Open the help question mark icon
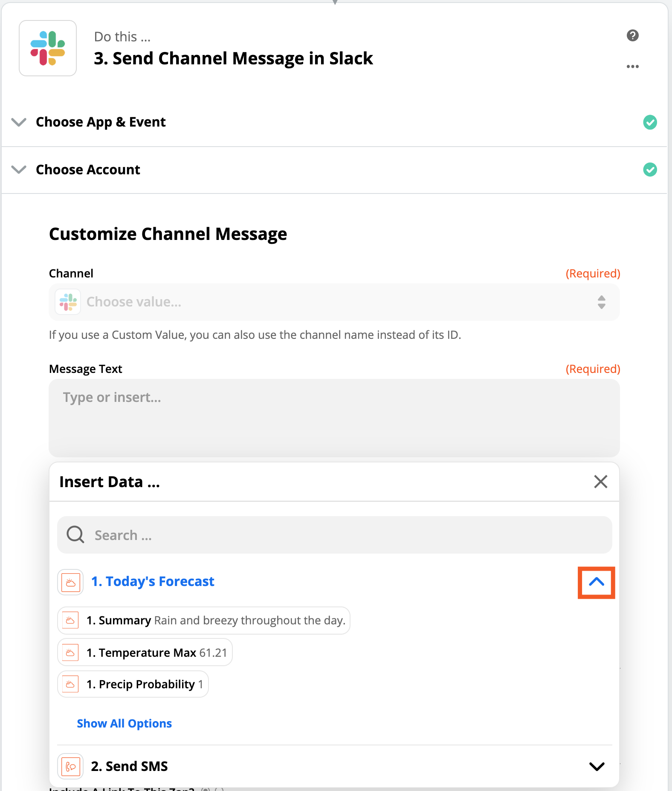The height and width of the screenshot is (791, 672). tap(632, 35)
